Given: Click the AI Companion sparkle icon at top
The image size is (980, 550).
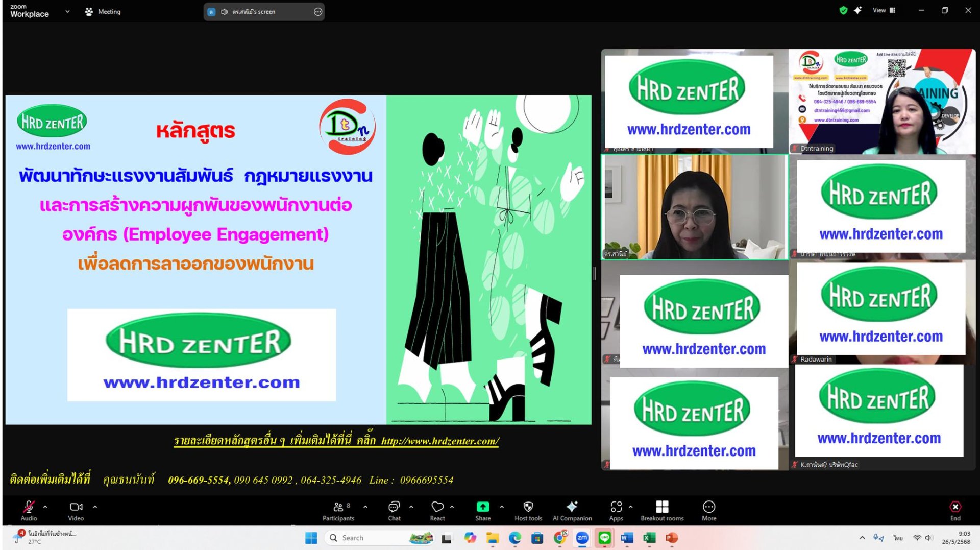Looking at the screenshot, I should pos(857,10).
